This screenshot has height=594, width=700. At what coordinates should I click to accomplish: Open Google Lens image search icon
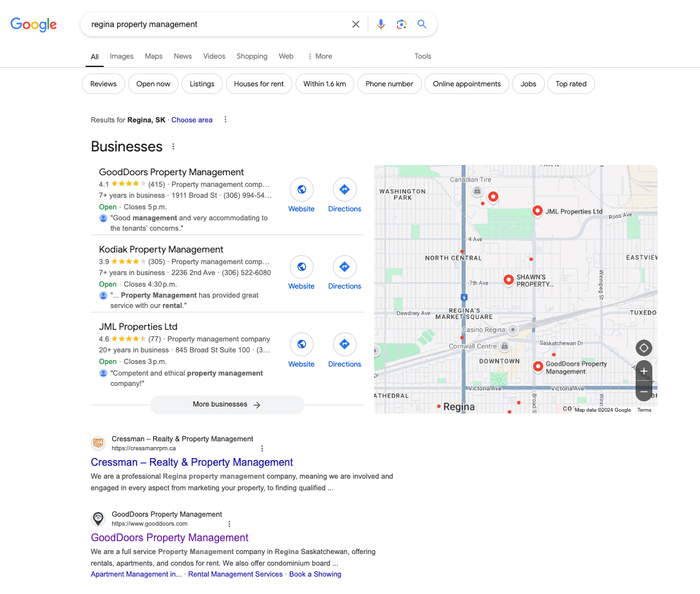(401, 24)
